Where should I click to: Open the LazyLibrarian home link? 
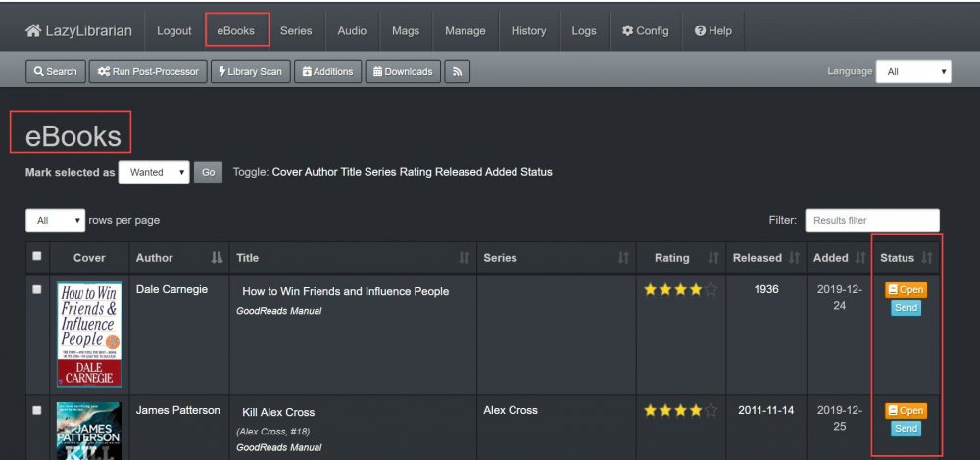[78, 30]
